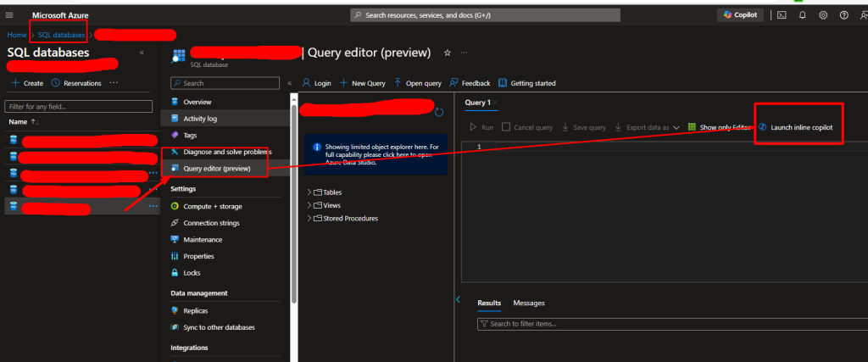Collapse the object explorer with blue chevron
The image size is (868, 362).
[458, 299]
